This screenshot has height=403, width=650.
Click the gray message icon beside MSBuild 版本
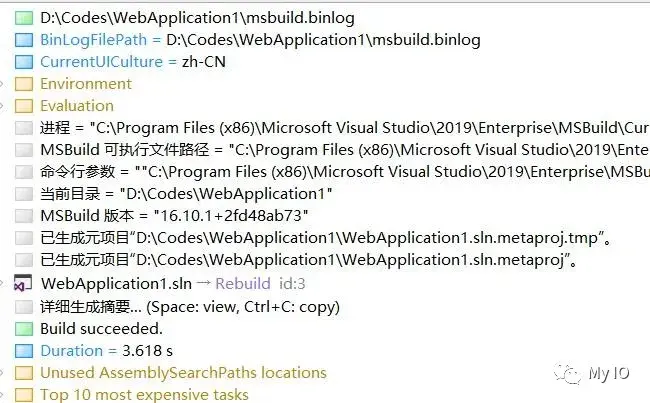24,217
